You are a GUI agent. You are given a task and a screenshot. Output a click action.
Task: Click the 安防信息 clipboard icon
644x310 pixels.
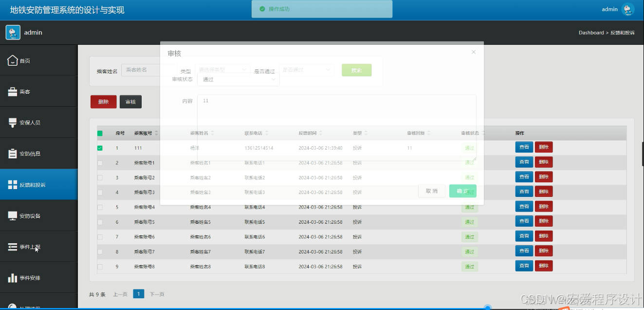[x=13, y=154]
